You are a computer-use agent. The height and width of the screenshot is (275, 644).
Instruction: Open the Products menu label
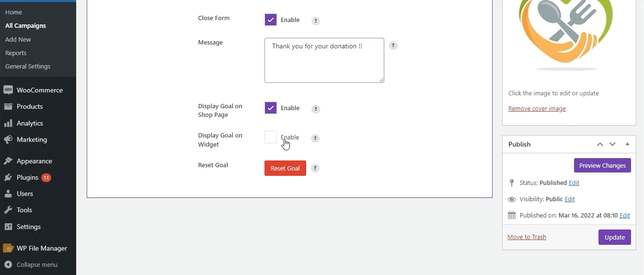tap(30, 106)
